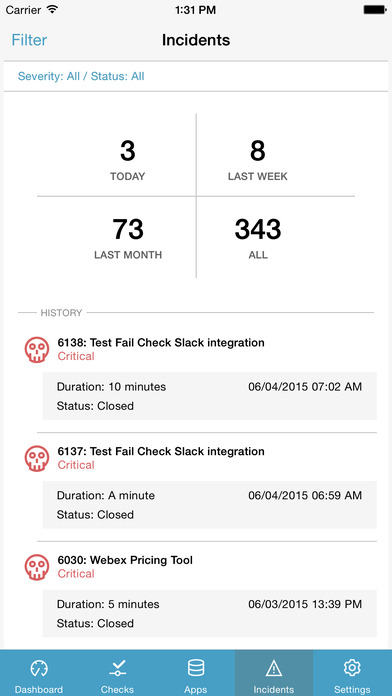Tap the skull icon for incident 6137
Screen dimensions: 392x696
pos(37,459)
